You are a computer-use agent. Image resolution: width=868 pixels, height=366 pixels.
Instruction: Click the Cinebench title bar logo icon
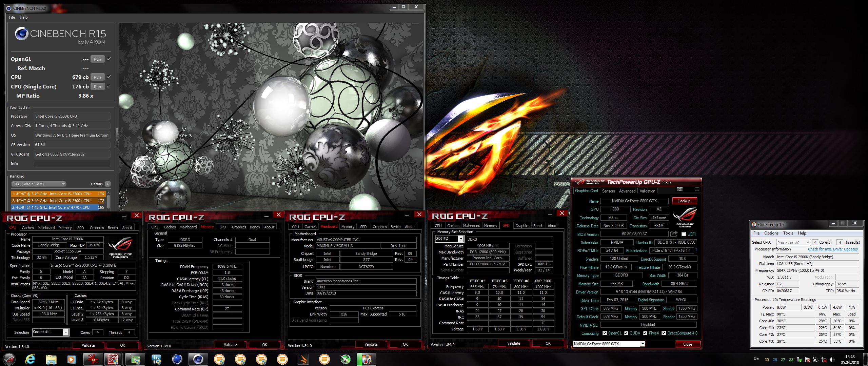pos(9,8)
